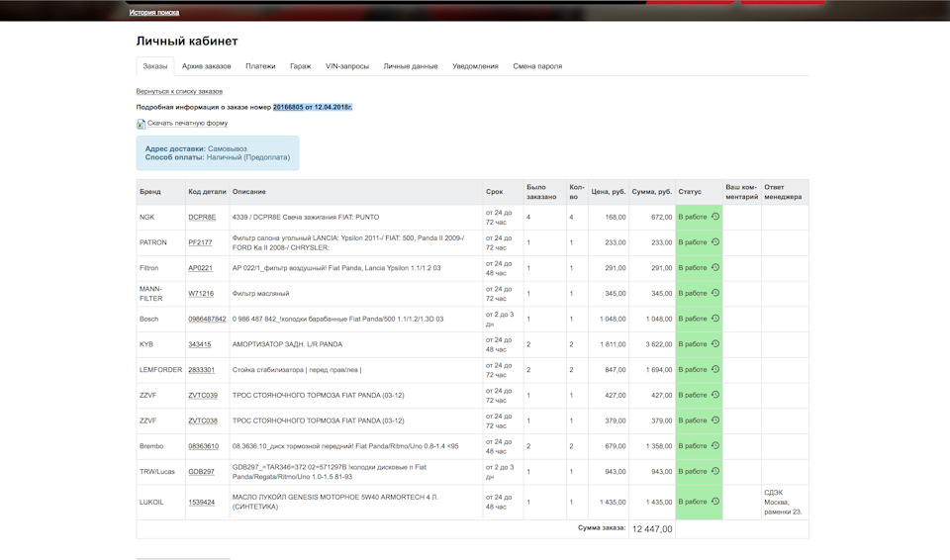
Task: Open status history icon for TRW/Lucas row
Action: (714, 471)
